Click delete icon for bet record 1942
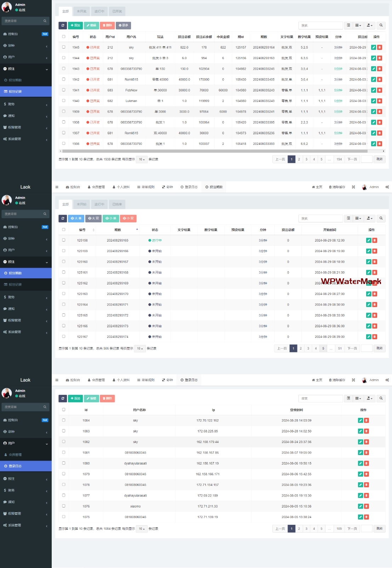This screenshot has height=568, width=392. [379, 80]
